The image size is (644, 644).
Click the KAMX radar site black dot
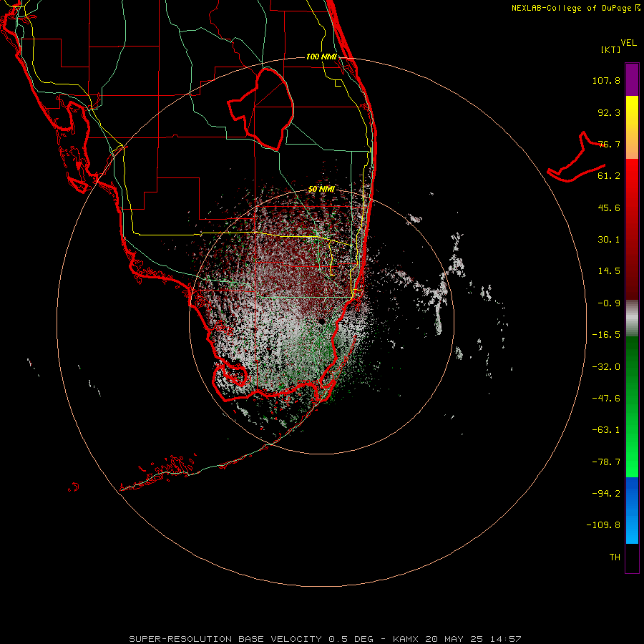tap(321, 321)
